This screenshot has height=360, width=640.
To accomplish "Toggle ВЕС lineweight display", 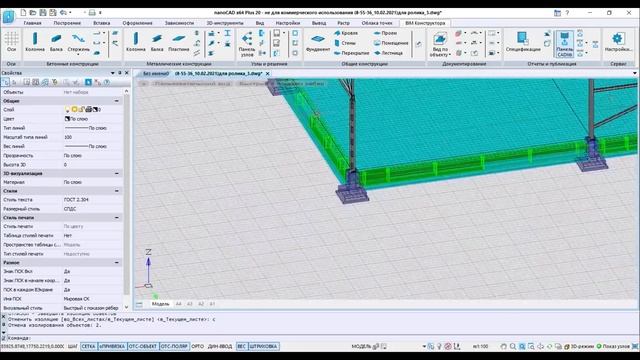I will 242,347.
